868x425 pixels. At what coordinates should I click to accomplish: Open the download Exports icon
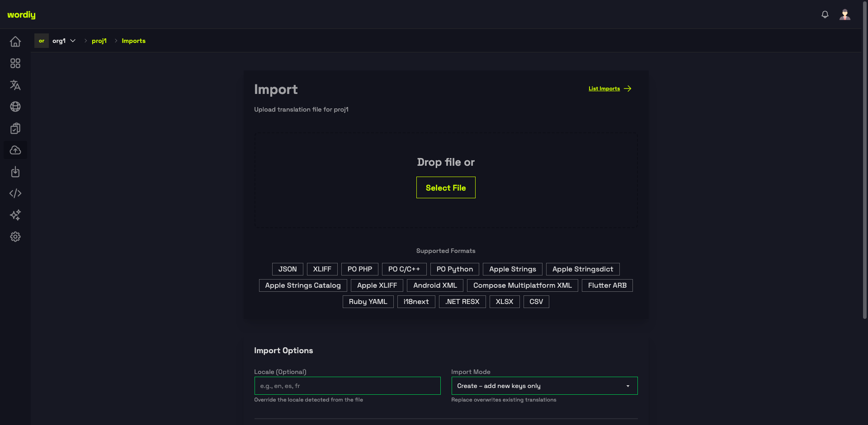[x=15, y=172]
